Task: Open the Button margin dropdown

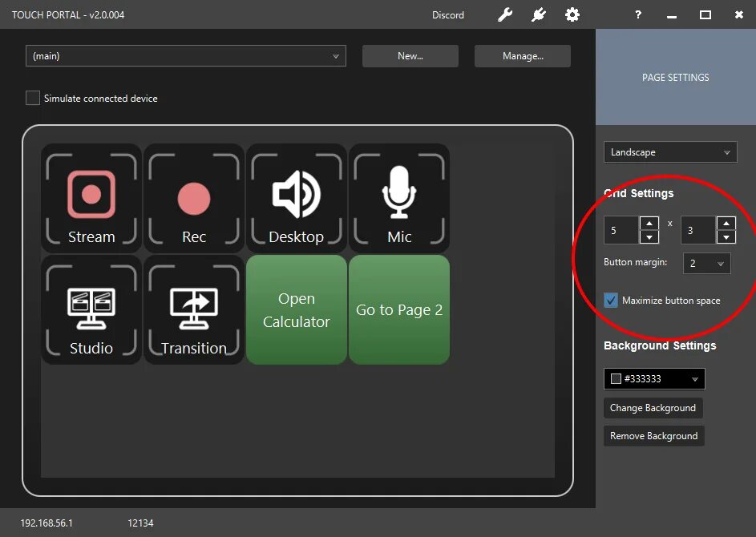Action: point(707,263)
